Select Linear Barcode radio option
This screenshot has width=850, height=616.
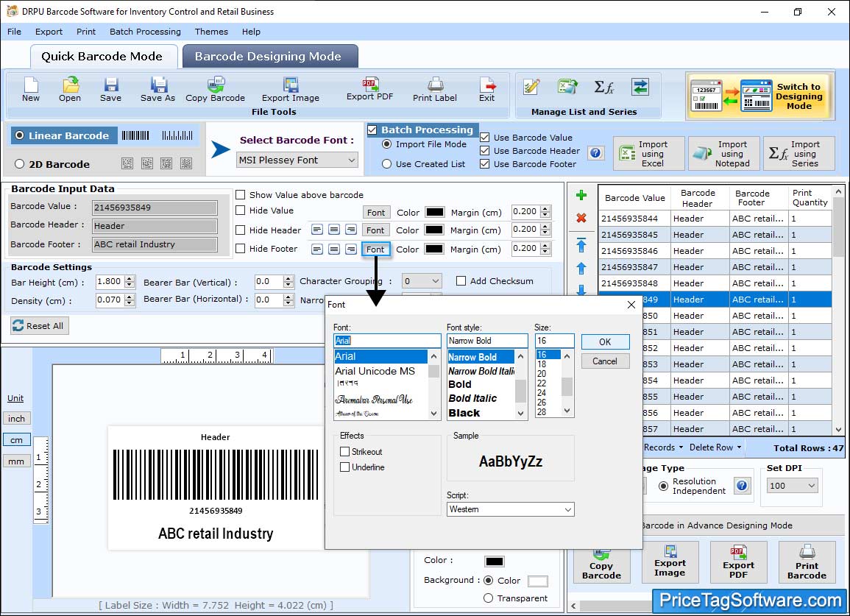[x=20, y=135]
